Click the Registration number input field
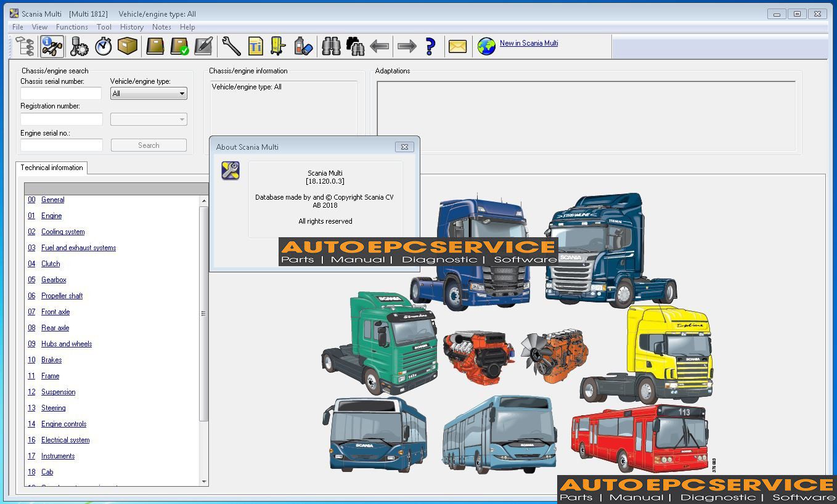The width and height of the screenshot is (837, 504). click(62, 120)
